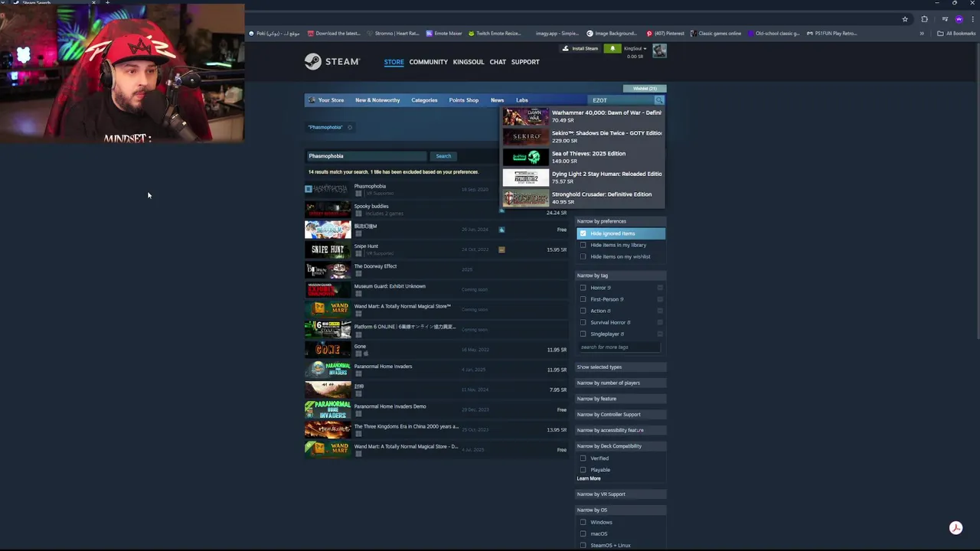The image size is (980, 551).
Task: Open the KingSoul account dropdown
Action: click(635, 48)
